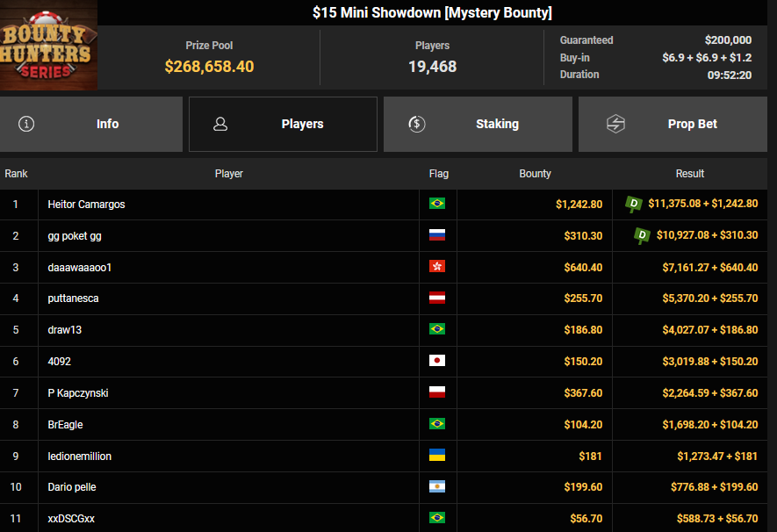The image size is (777, 532).
Task: Select player daaawaaaoo1 in the list
Action: click(80, 267)
